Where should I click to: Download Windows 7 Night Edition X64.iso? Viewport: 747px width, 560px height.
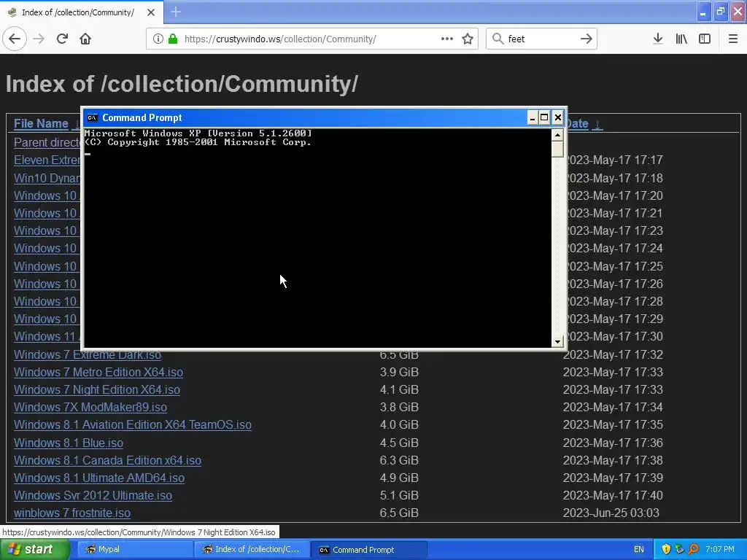(97, 389)
